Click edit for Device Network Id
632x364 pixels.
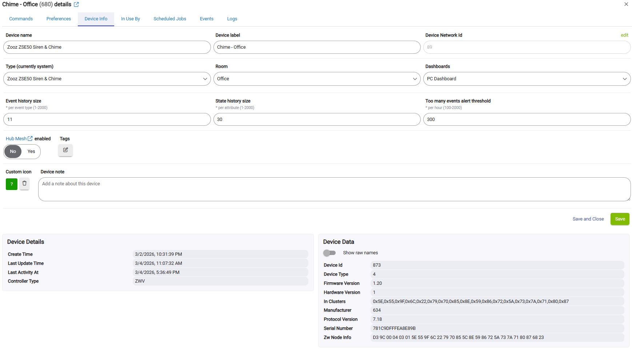pyautogui.click(x=624, y=35)
